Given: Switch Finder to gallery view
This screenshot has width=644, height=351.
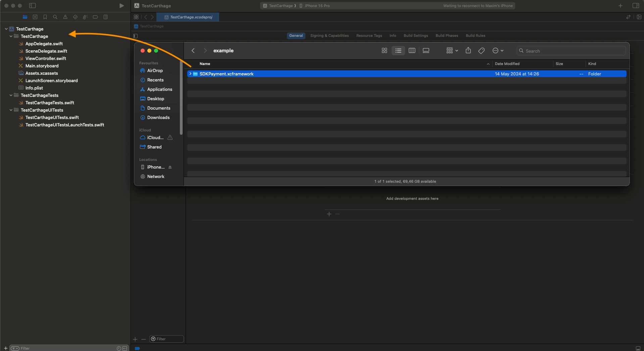Looking at the screenshot, I should (x=426, y=51).
